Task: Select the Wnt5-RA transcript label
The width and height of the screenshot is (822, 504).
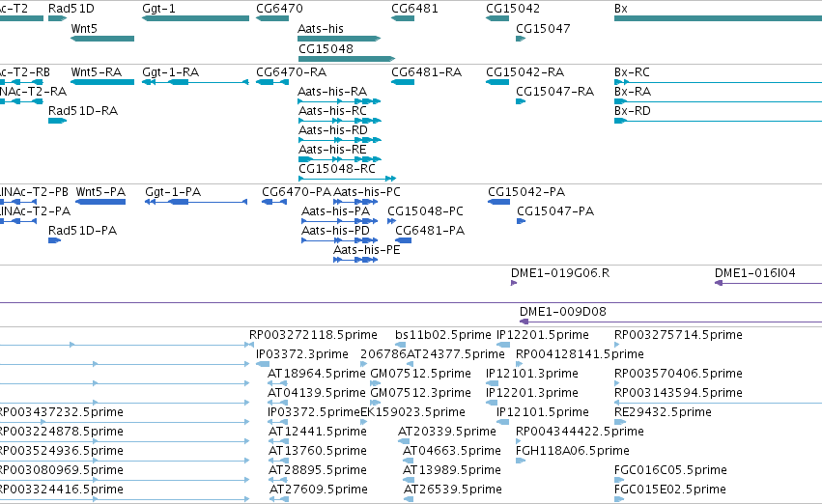Action: [x=97, y=71]
